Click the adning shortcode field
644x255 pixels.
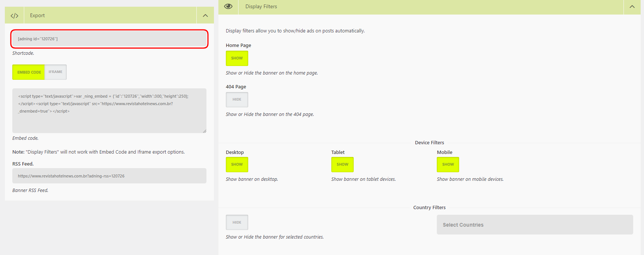[x=109, y=39]
